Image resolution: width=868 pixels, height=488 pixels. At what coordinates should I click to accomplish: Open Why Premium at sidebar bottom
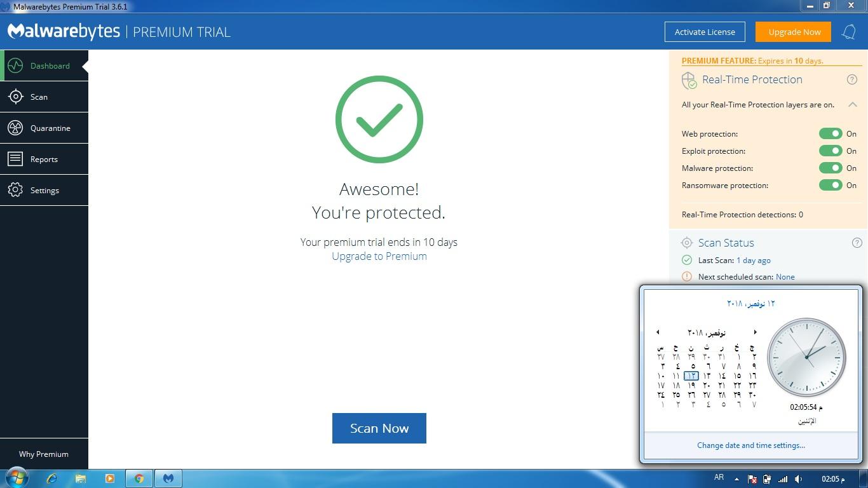pos(44,454)
